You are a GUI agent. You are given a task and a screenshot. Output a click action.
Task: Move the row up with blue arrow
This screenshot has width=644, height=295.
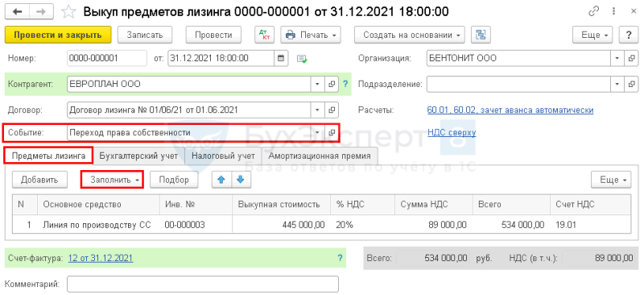[221, 180]
